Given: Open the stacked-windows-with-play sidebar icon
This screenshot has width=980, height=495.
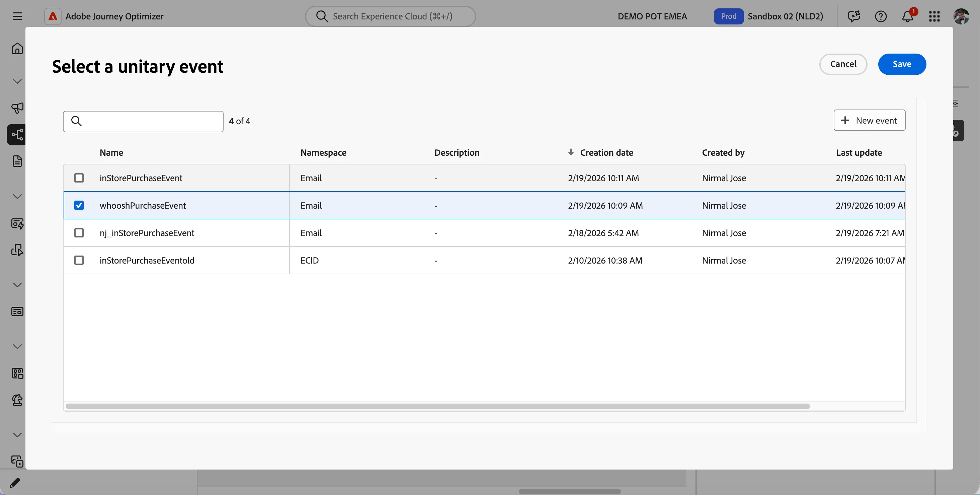Looking at the screenshot, I should click(x=17, y=461).
